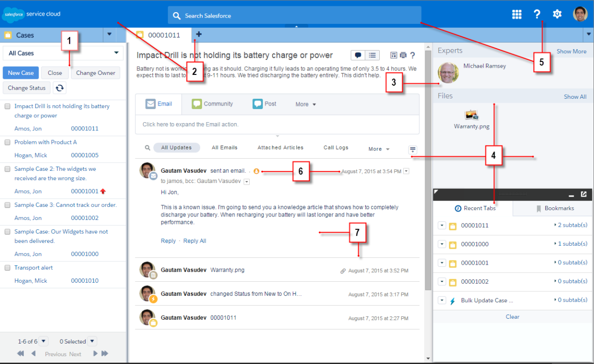Open the email feed item actions dropdown

(x=407, y=171)
